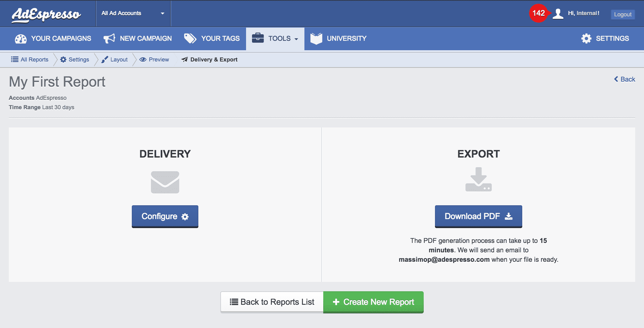Image resolution: width=644 pixels, height=328 pixels.
Task: Click the AdEspresso logo
Action: [x=46, y=14]
